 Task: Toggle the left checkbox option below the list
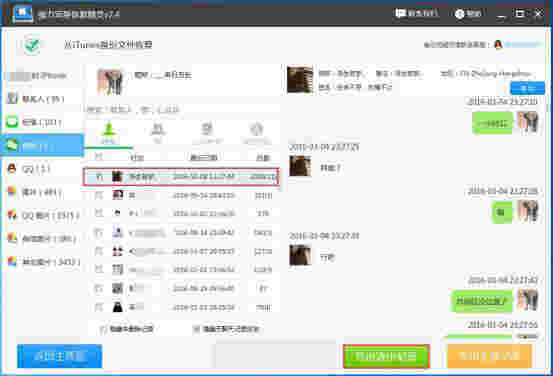pyautogui.click(x=103, y=329)
